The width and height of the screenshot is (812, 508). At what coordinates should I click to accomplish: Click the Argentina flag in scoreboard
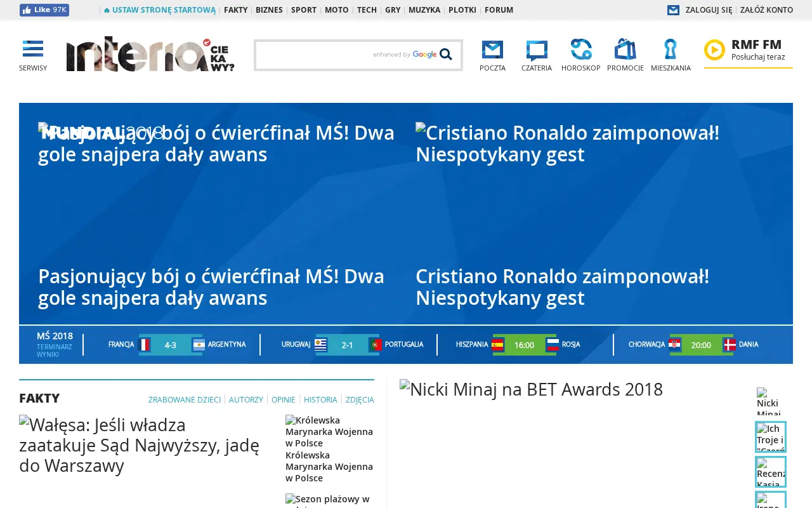(x=199, y=345)
